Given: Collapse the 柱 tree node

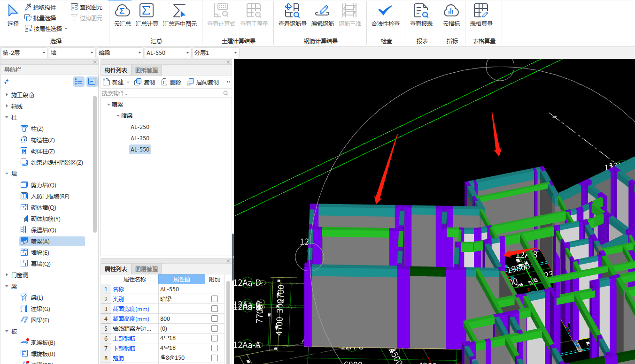Looking at the screenshot, I should tap(7, 117).
